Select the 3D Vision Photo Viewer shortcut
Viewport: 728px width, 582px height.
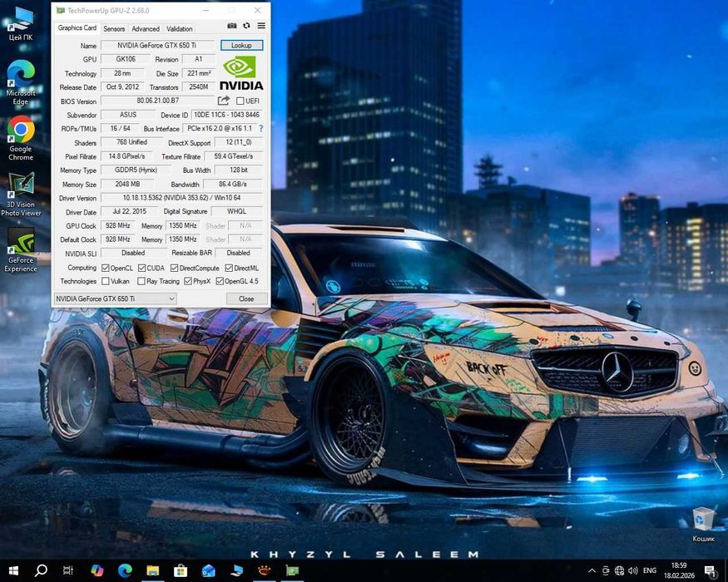[21, 194]
